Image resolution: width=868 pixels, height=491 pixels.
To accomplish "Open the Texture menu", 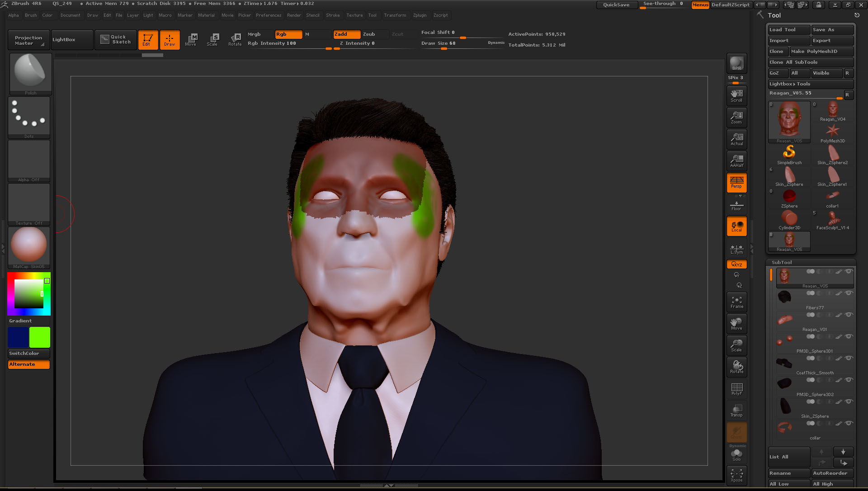I will click(x=354, y=15).
